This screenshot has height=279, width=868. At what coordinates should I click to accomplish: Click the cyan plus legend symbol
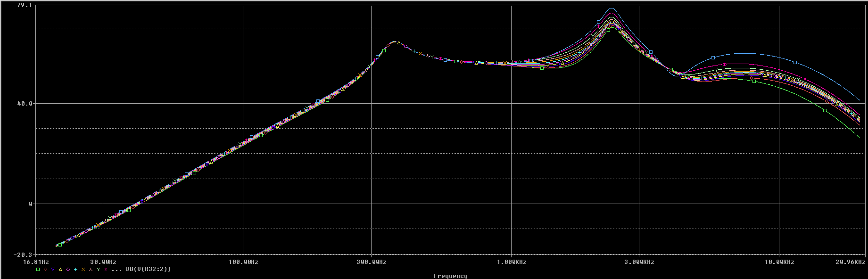pyautogui.click(x=76, y=270)
